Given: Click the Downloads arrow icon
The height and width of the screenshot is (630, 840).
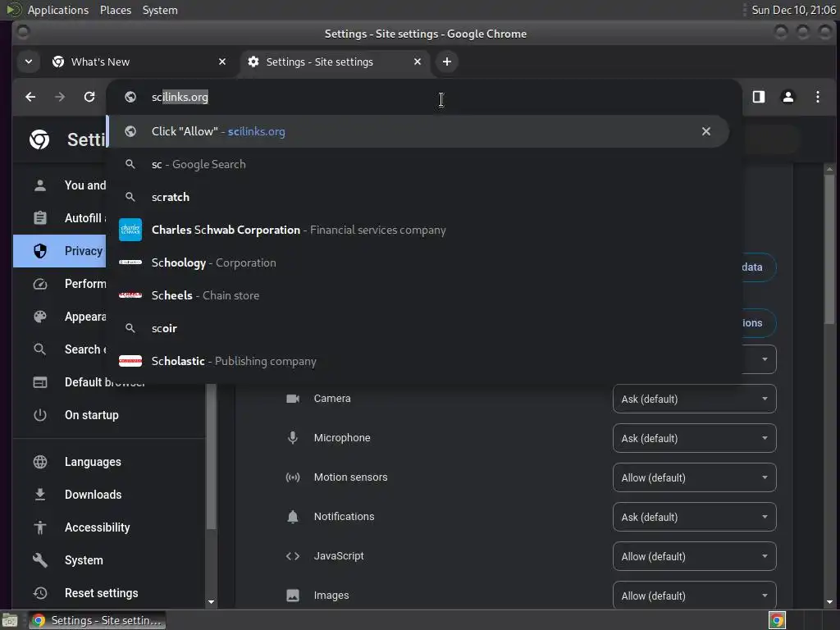Looking at the screenshot, I should (40, 495).
